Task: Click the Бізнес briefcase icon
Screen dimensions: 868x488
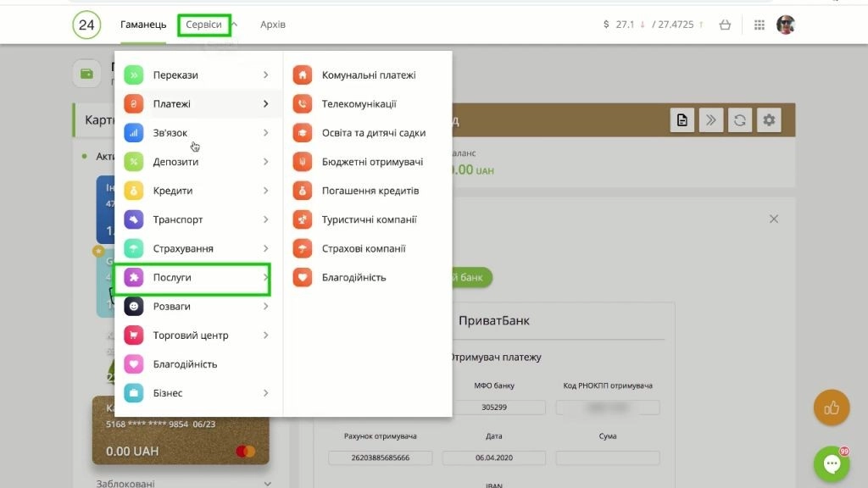Action: [x=133, y=393]
